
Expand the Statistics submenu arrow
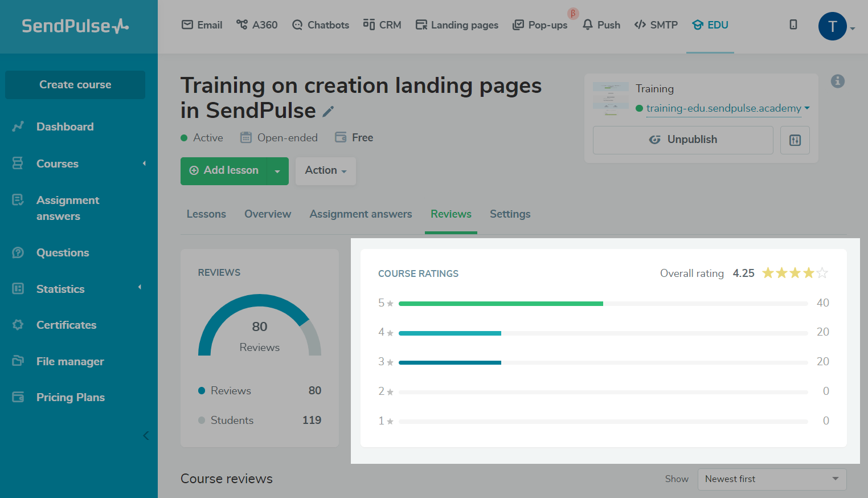click(x=140, y=287)
